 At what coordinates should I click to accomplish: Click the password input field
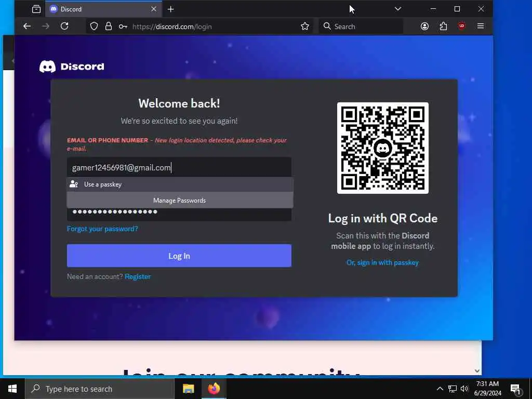[x=179, y=214]
